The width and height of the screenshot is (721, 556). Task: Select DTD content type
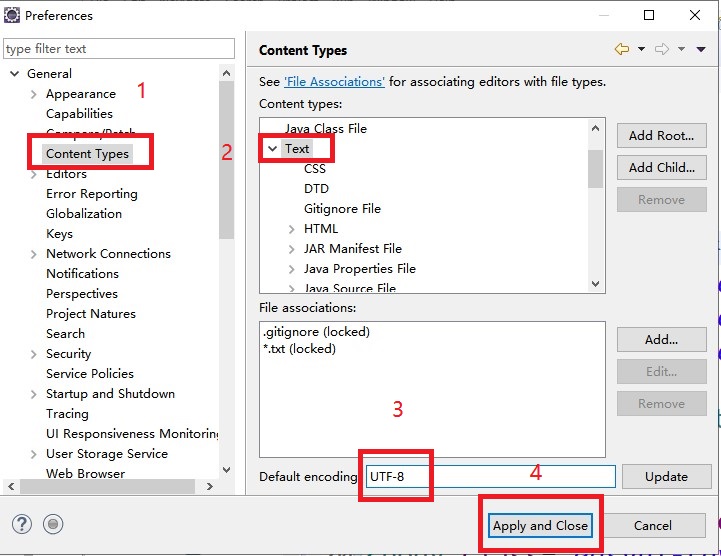(316, 189)
